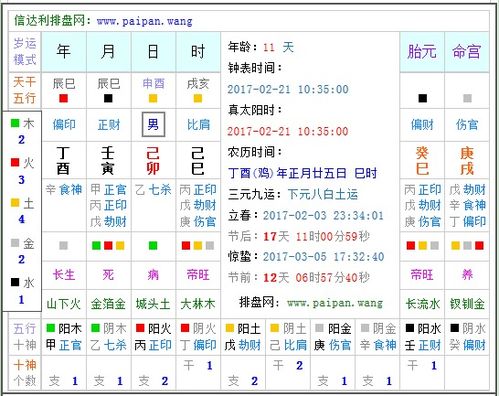Click the red swatch in the 年 column
The height and width of the screenshot is (396, 499).
63,98
